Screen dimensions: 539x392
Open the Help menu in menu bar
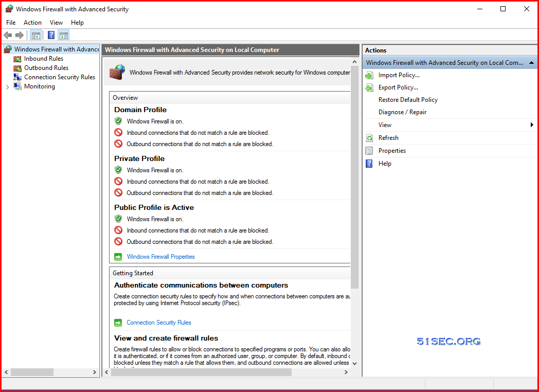click(x=77, y=22)
